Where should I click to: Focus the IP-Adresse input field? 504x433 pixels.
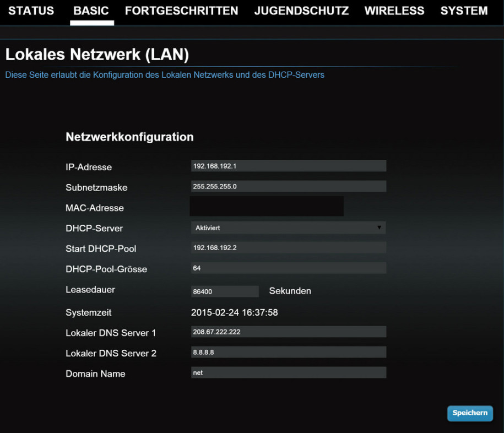pos(289,166)
